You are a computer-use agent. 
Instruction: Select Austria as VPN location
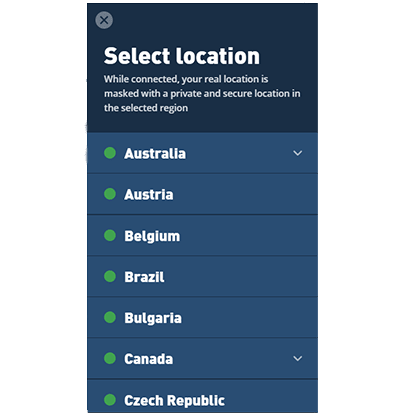202,194
